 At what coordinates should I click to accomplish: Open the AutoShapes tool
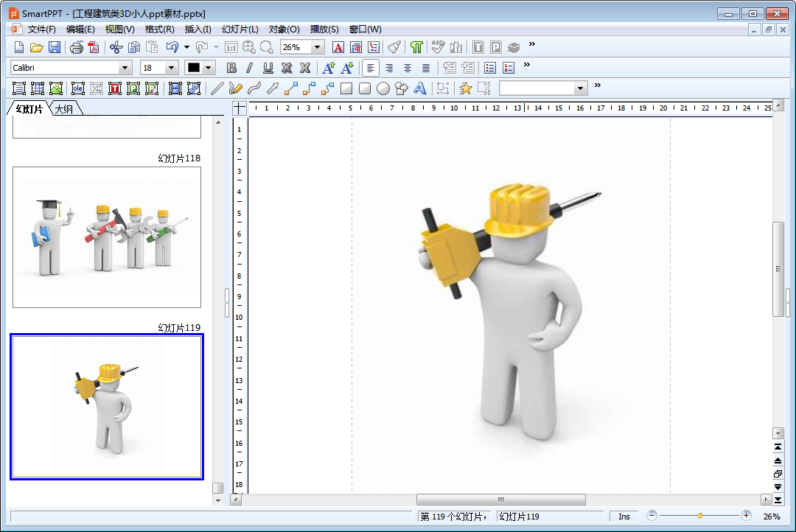tap(402, 88)
